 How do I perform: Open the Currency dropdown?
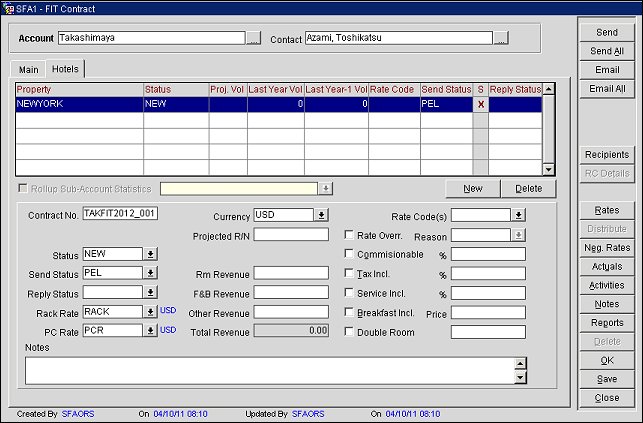(321, 215)
